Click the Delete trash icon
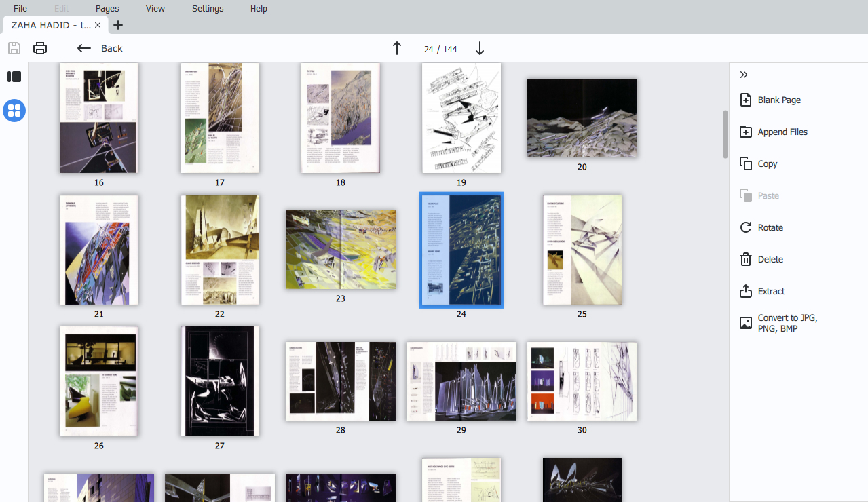 pos(746,259)
